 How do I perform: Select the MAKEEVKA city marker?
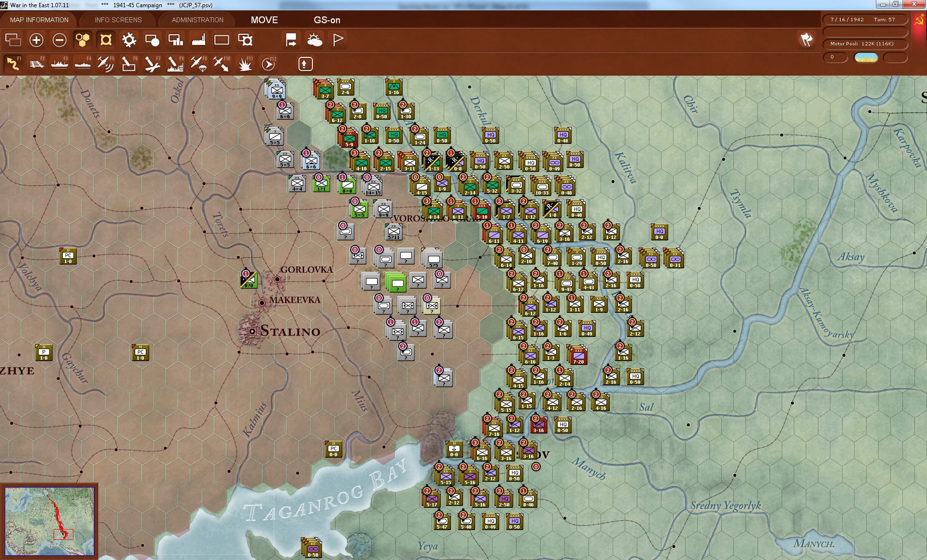point(262,303)
